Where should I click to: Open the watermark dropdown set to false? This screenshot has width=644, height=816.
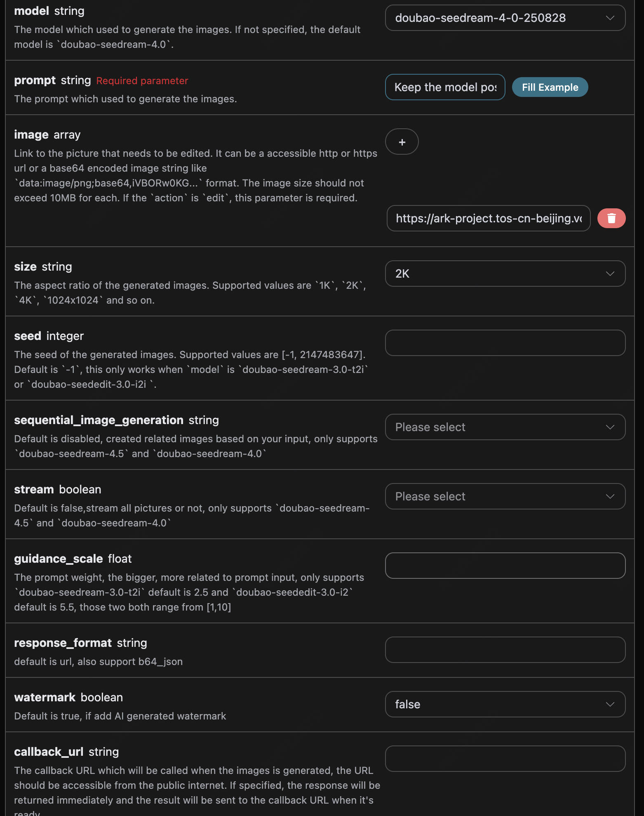point(495,705)
